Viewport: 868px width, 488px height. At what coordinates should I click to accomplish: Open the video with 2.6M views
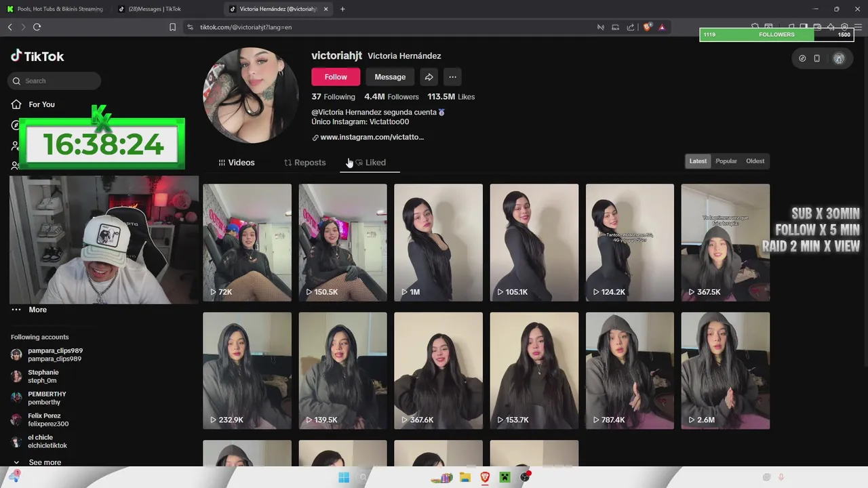[726, 371]
